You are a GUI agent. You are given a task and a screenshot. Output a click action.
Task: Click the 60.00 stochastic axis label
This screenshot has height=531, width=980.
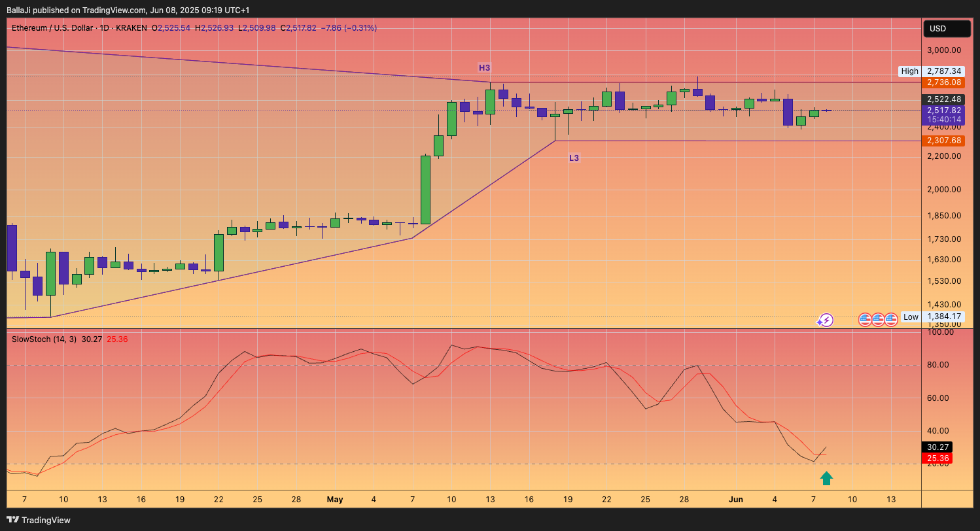(937, 398)
